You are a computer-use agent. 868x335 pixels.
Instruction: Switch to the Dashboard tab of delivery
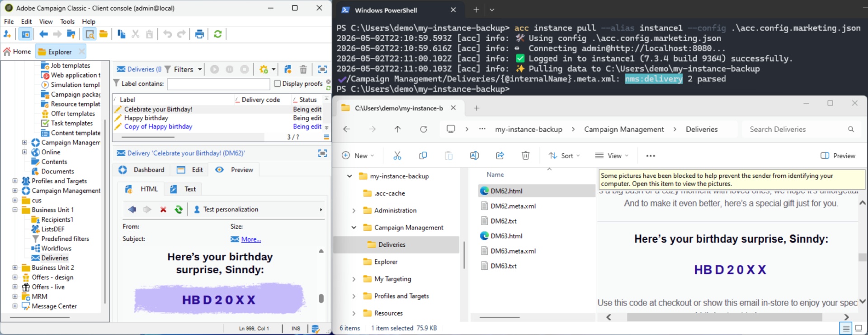142,170
